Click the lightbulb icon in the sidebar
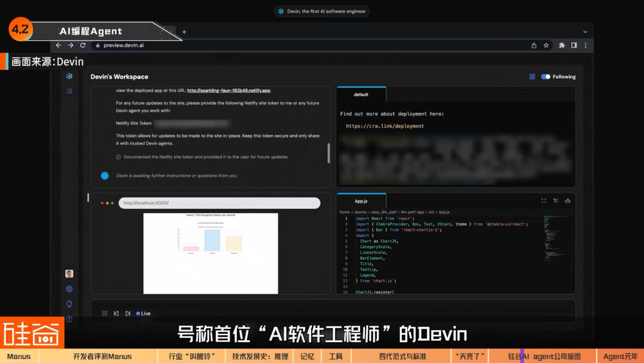Viewport: 644px width, 363px height. [x=69, y=304]
